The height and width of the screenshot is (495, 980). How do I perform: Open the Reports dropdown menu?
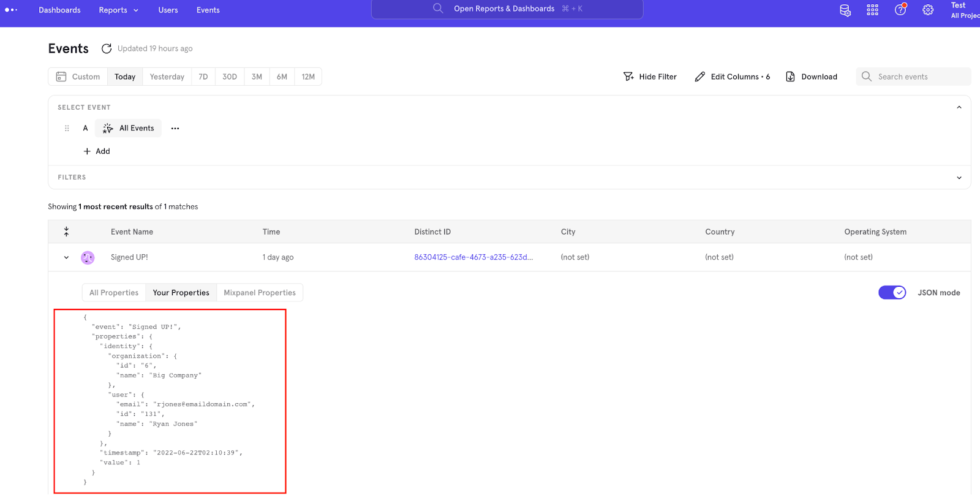pyautogui.click(x=119, y=10)
